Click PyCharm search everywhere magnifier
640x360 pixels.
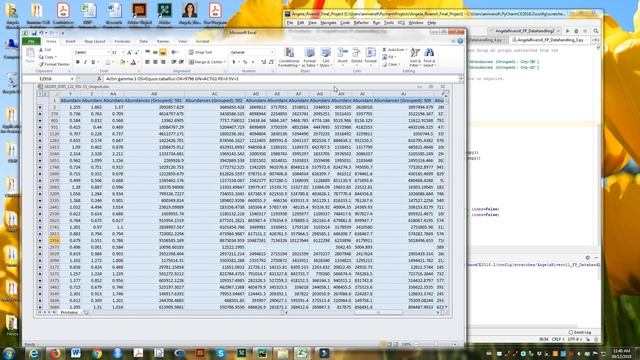[596, 31]
